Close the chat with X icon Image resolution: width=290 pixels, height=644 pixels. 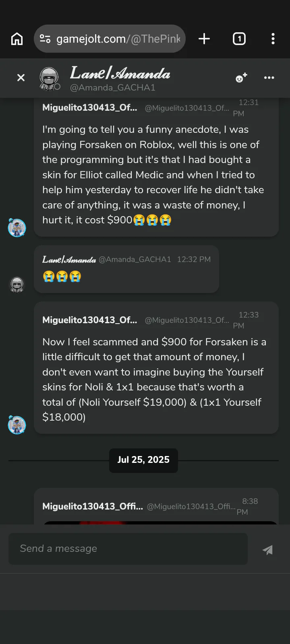(21, 78)
